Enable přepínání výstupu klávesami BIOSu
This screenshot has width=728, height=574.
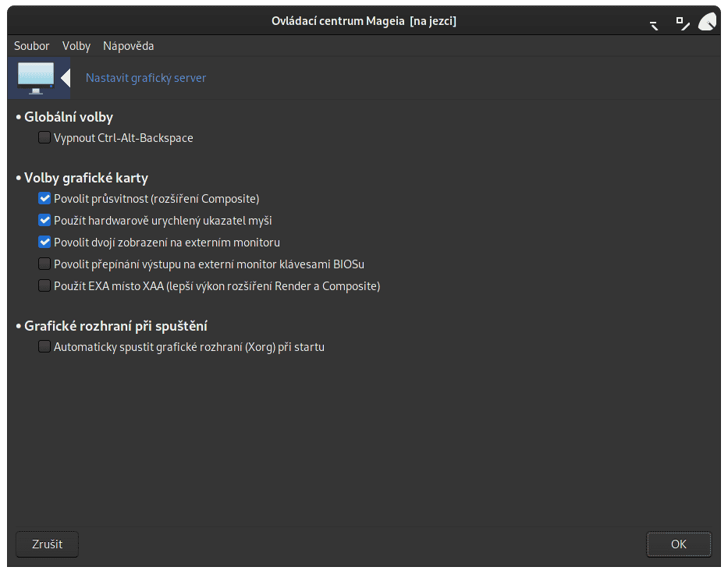click(x=44, y=264)
